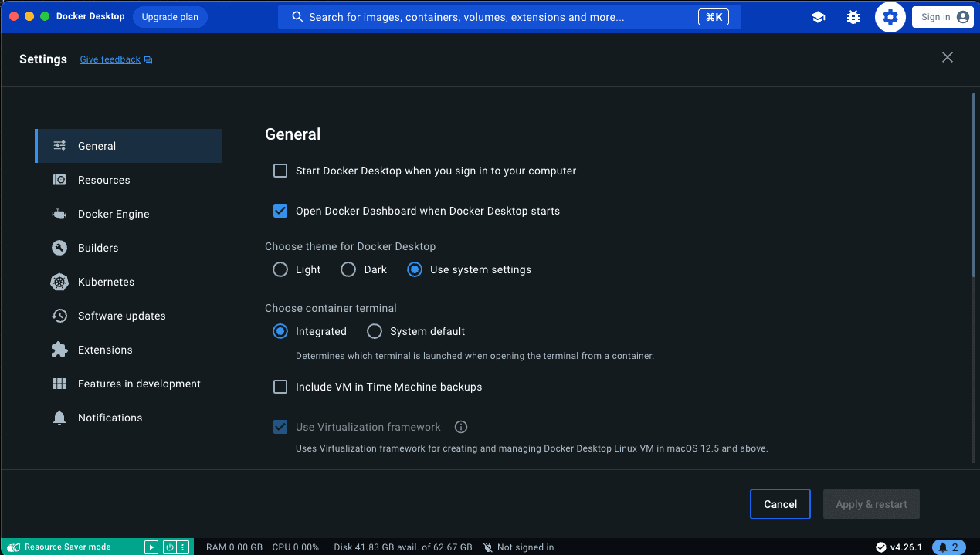Click the Not signed in status text
This screenshot has width=980, height=555.
tap(525, 547)
